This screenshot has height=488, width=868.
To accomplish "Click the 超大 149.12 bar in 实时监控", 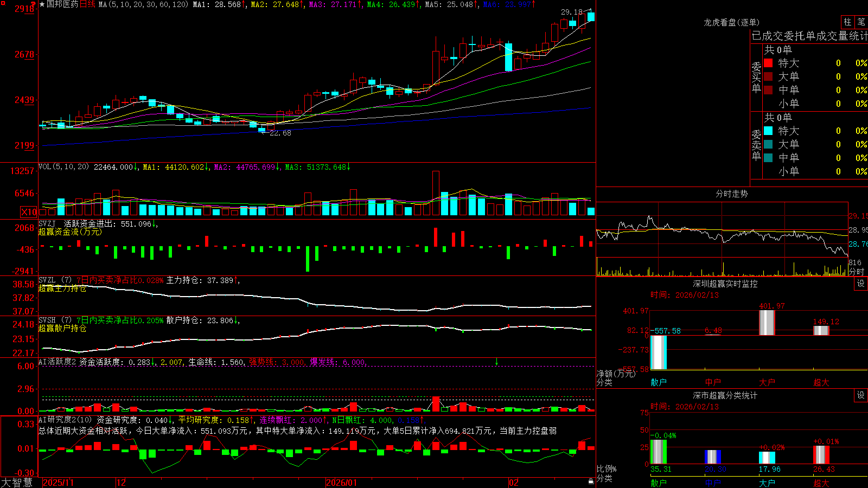I will [821, 330].
